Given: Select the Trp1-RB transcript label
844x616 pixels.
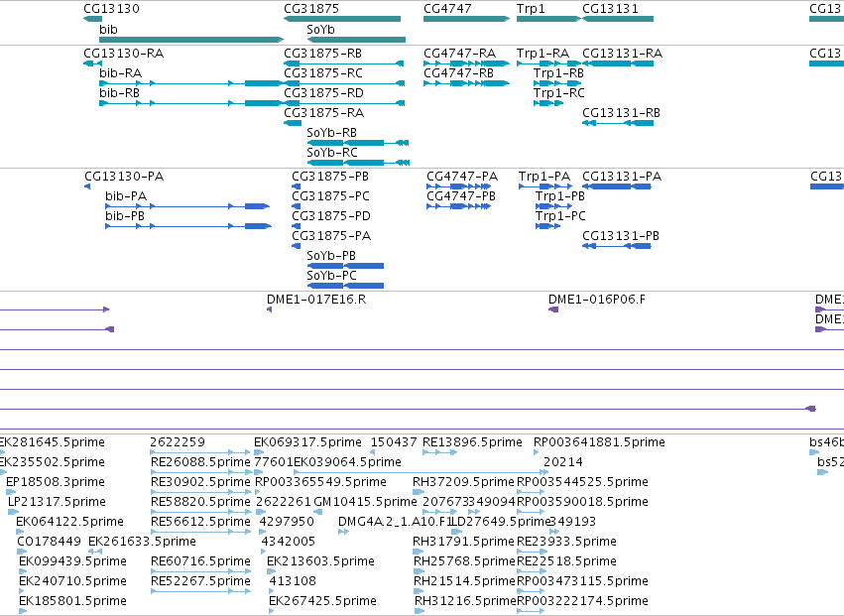Looking at the screenshot, I should pos(558,73).
